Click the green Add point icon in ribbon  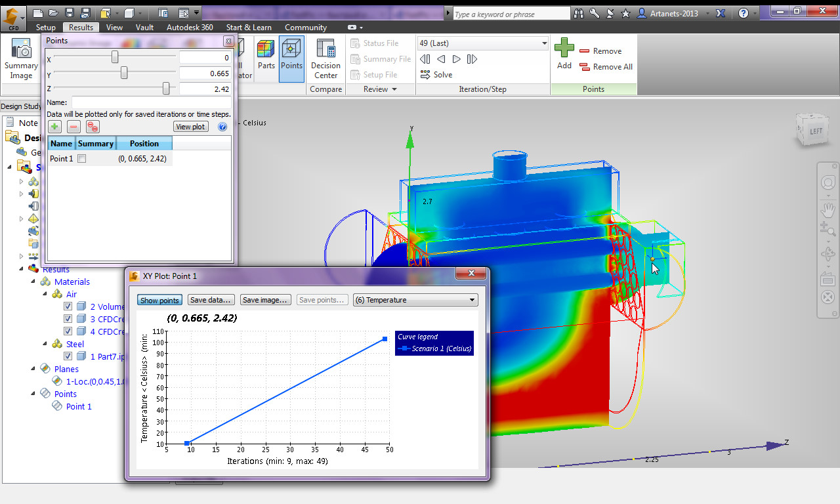[x=564, y=49]
